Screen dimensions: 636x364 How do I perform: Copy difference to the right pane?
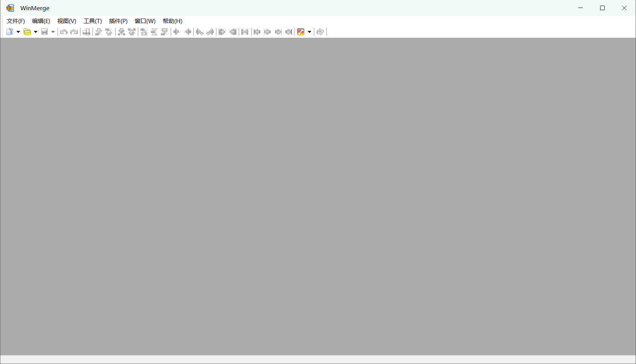tap(176, 32)
